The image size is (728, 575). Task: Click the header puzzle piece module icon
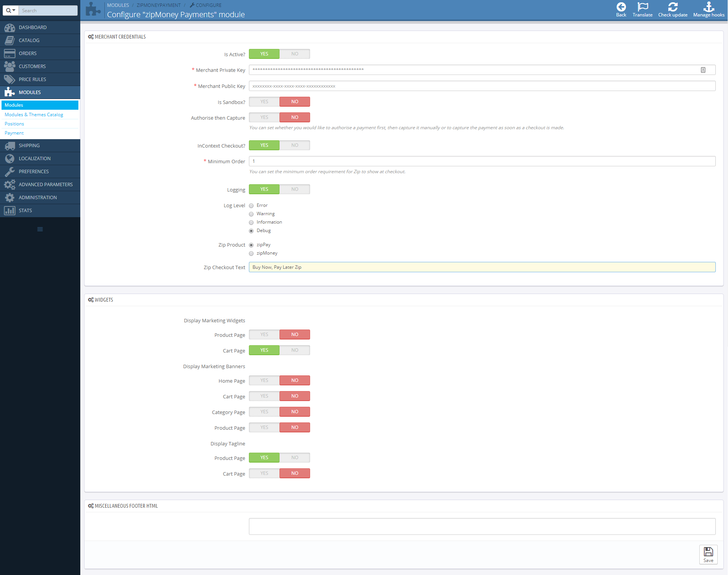[x=93, y=9]
